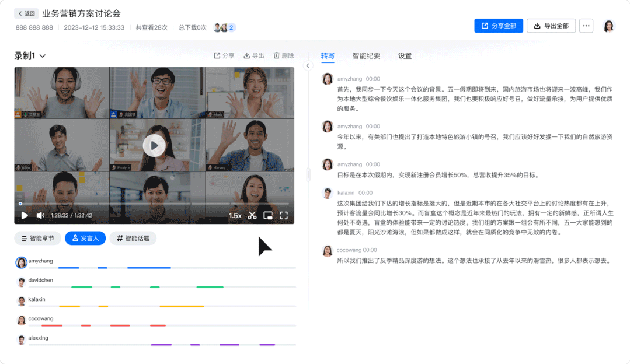630x364 pixels.
Task: Open the 设置 settings tab
Action: click(x=405, y=56)
